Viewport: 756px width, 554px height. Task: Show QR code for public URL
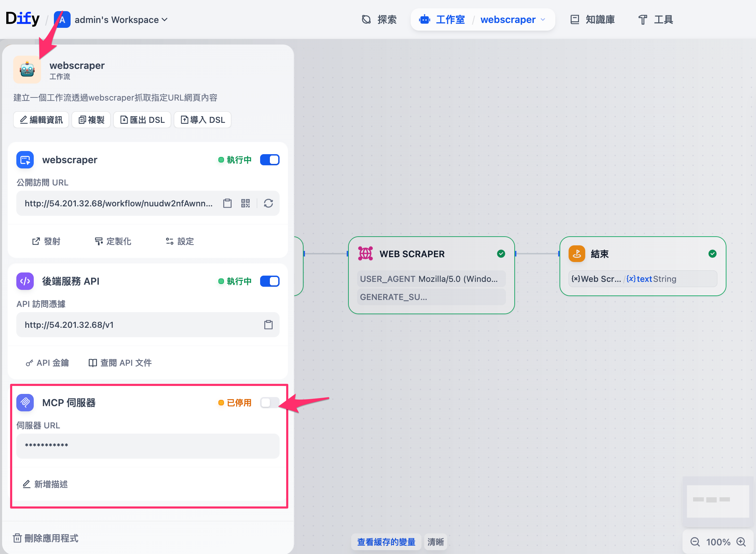point(246,203)
